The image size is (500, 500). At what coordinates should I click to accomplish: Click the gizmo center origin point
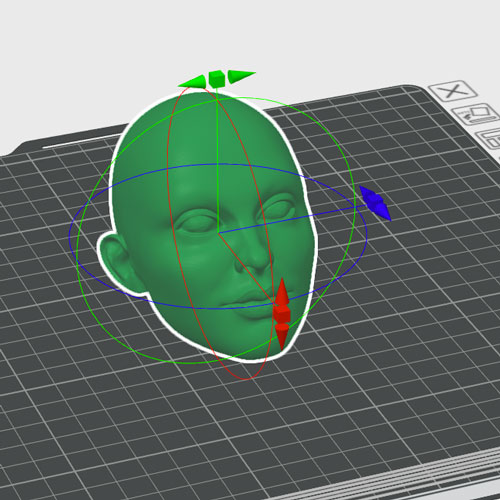218,232
